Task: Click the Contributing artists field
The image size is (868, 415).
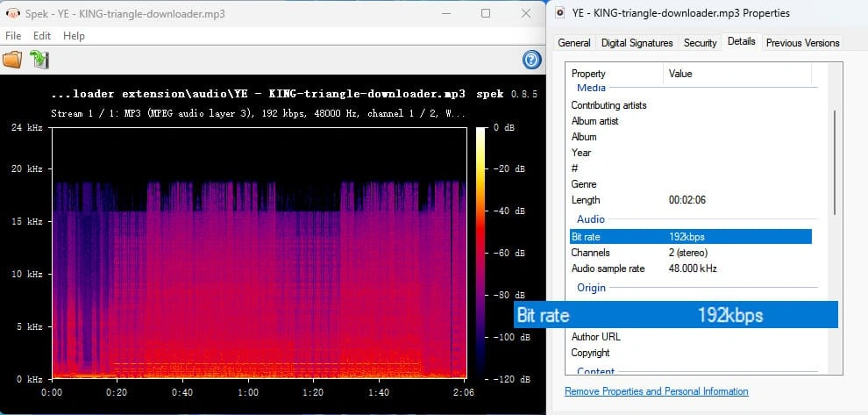Action: [691, 105]
